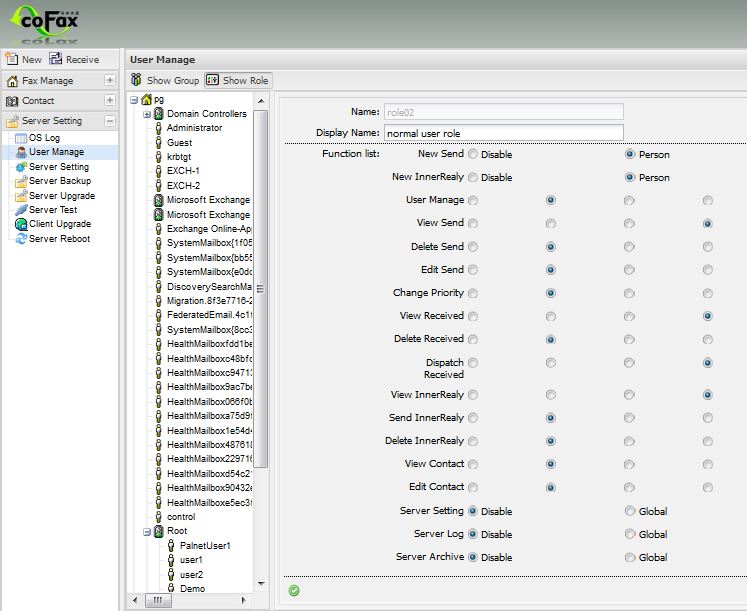Select Global for Server Log
This screenshot has height=611, width=747.
pyautogui.click(x=630, y=534)
